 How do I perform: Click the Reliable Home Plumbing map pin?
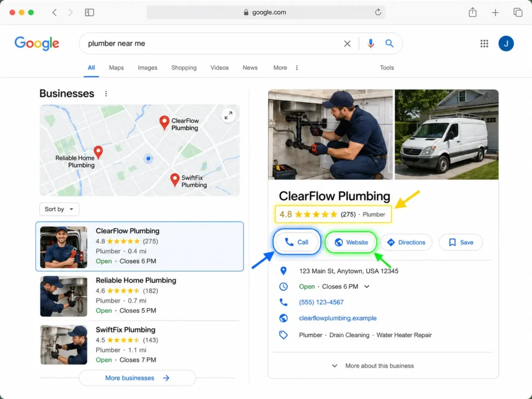tap(98, 152)
